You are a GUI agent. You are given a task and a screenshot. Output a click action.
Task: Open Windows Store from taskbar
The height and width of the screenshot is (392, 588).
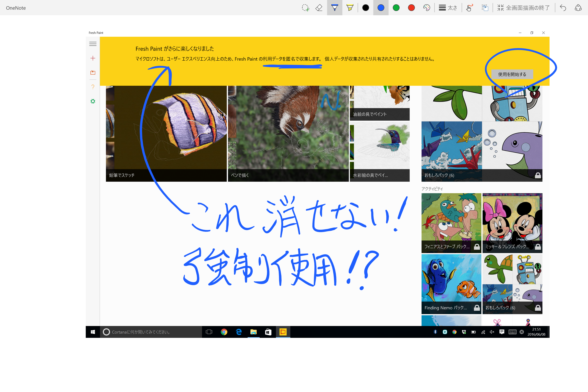point(268,332)
